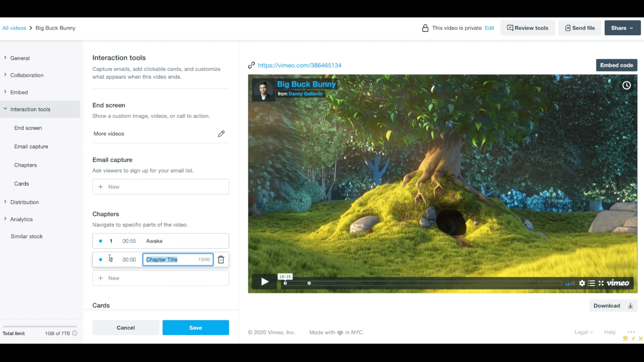This screenshot has height=362, width=644.
Task: Seek within the video progress bar
Action: [x=423, y=283]
